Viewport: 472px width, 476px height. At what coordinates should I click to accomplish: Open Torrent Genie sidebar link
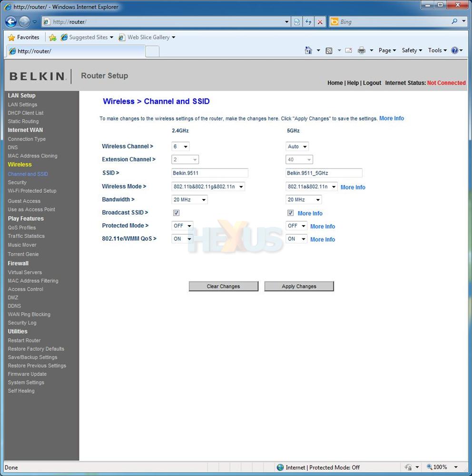pos(23,254)
